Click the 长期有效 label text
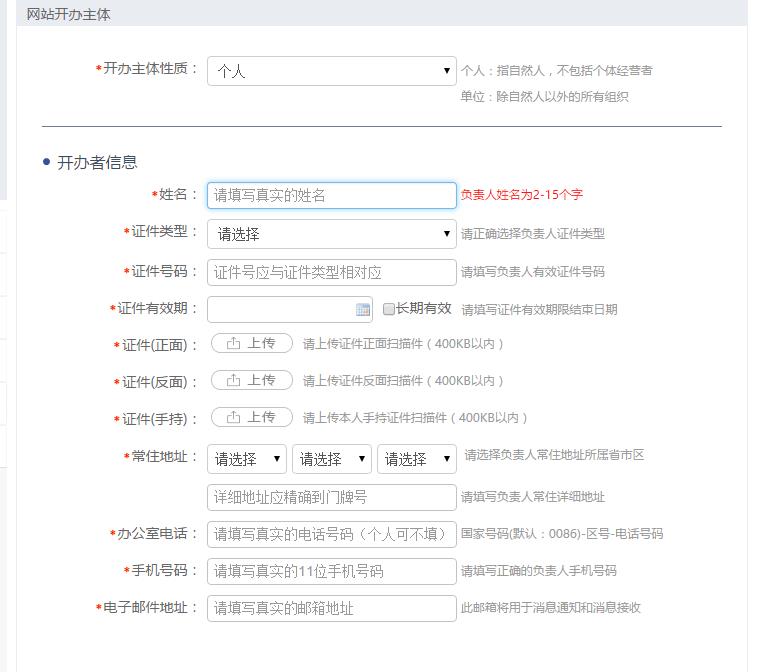 click(424, 309)
